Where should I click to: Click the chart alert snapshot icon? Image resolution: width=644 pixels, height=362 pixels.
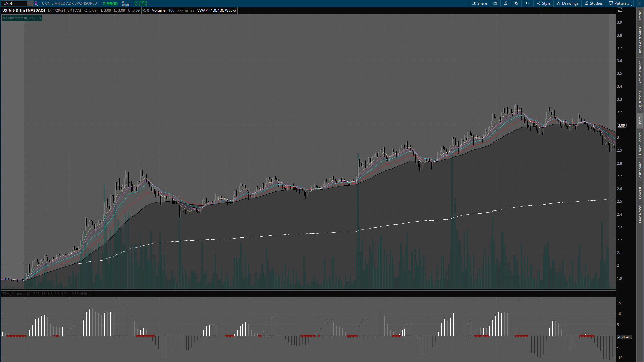tap(495, 3)
